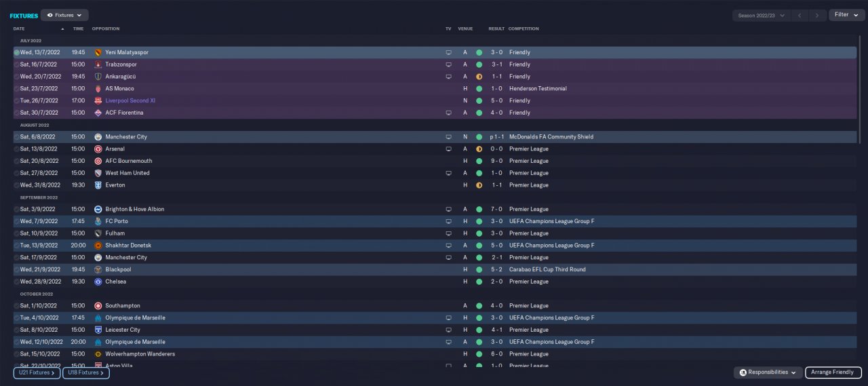Click the TV icon on Trabzonspor row

(448, 64)
